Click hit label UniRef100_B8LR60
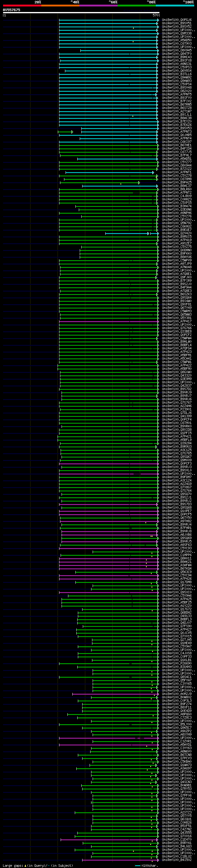Viewport: 197px width, 868px height. [x=177, y=189]
